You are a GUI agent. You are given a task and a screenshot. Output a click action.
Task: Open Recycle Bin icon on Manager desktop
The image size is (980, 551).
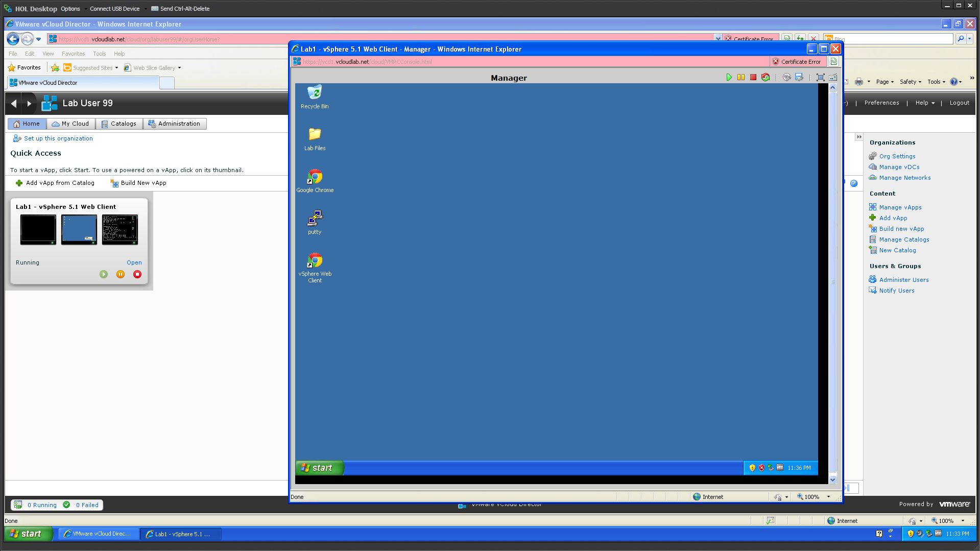[x=315, y=97]
